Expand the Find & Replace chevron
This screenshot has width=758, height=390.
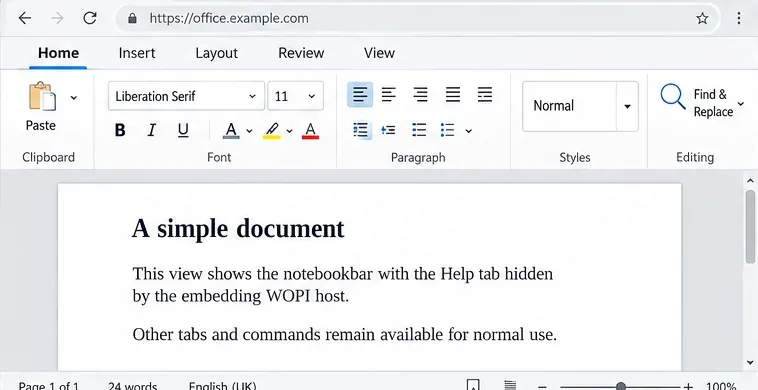(741, 104)
